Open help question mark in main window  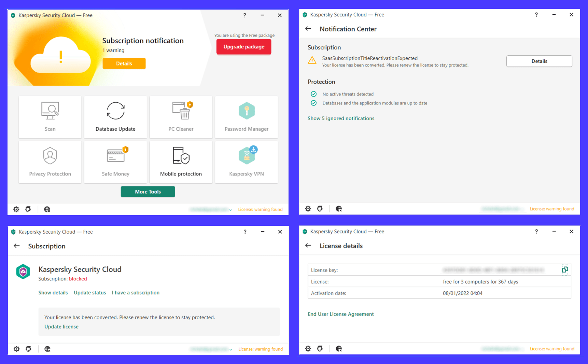point(244,15)
